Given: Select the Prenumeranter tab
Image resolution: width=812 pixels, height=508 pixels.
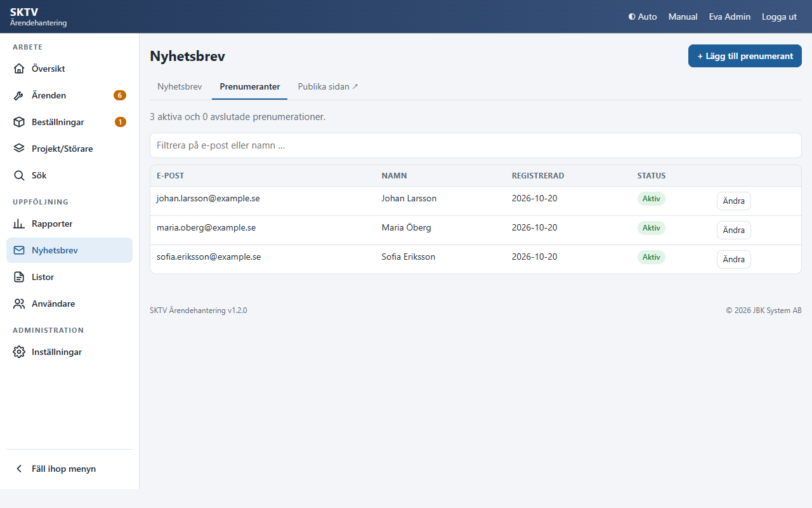Looking at the screenshot, I should [x=250, y=86].
